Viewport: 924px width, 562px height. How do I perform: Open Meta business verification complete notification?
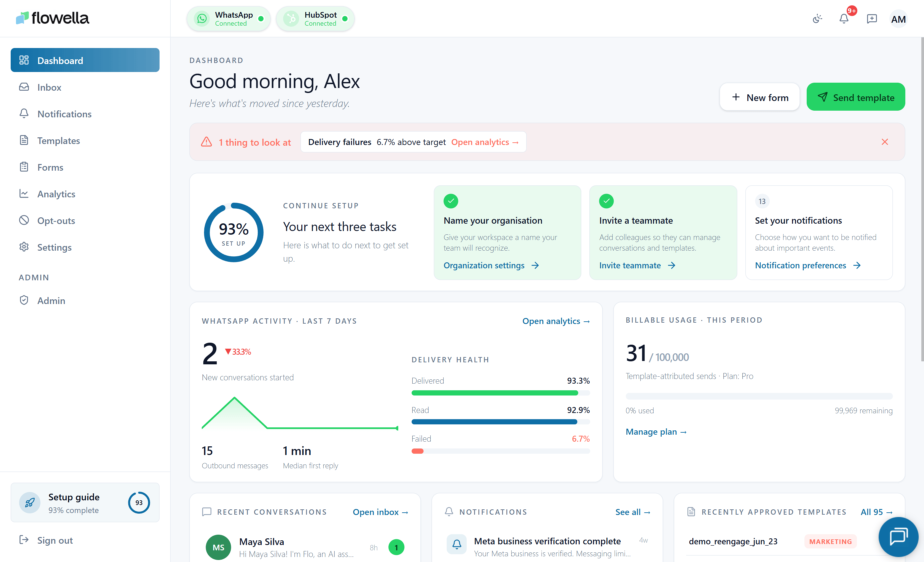[547, 546]
